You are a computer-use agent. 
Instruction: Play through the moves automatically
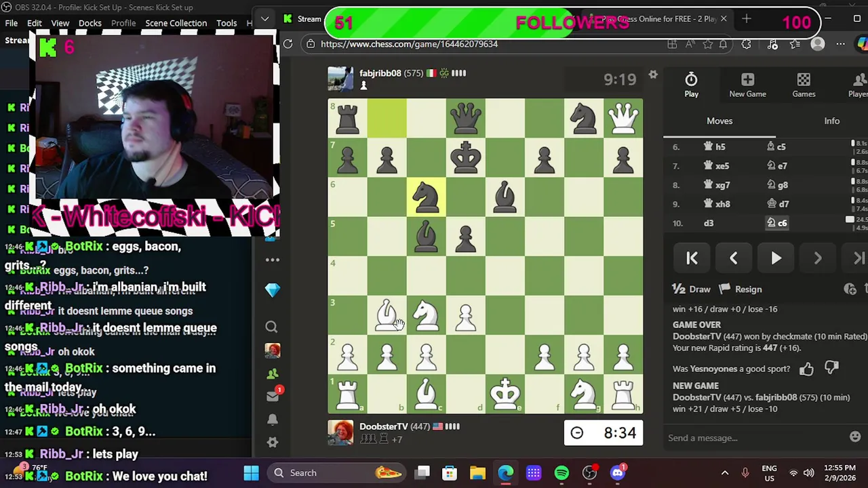(x=776, y=258)
